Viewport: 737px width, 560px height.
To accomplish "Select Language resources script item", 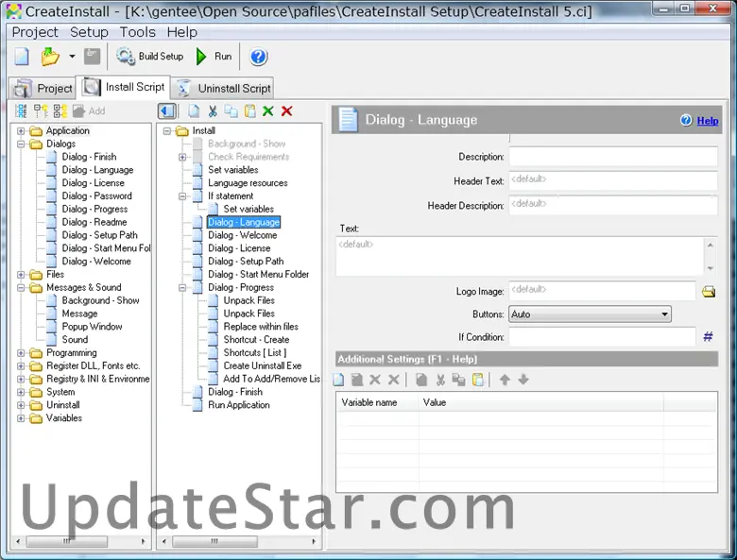I will pos(248,183).
